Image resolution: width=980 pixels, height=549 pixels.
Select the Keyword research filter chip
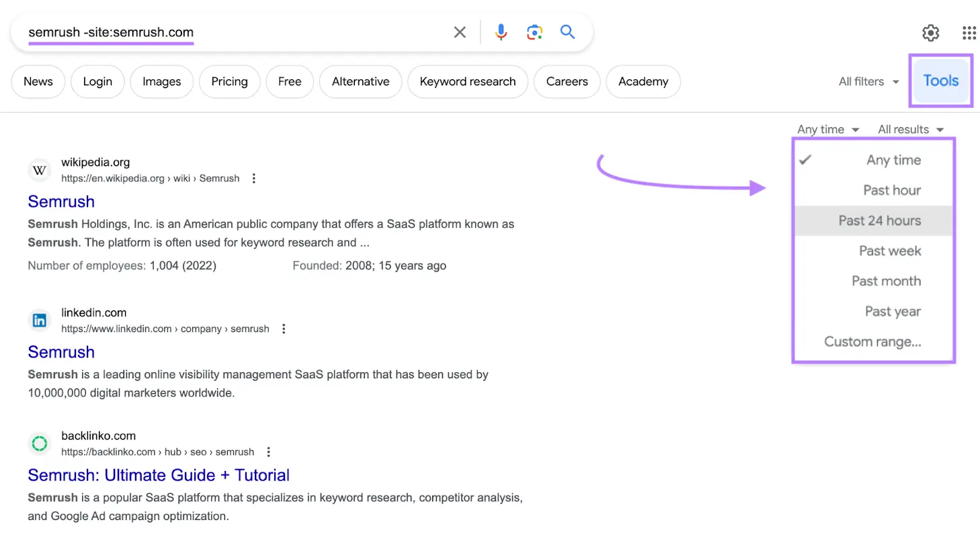[467, 81]
